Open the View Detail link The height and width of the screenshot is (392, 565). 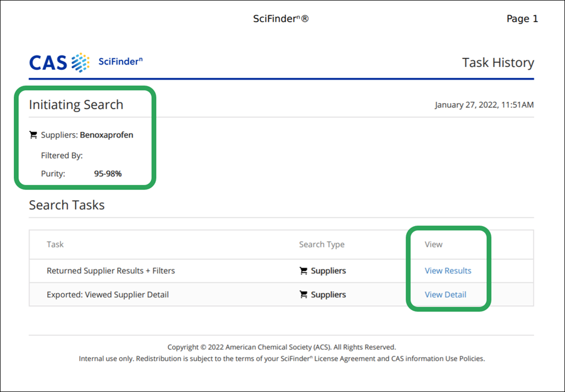click(445, 294)
